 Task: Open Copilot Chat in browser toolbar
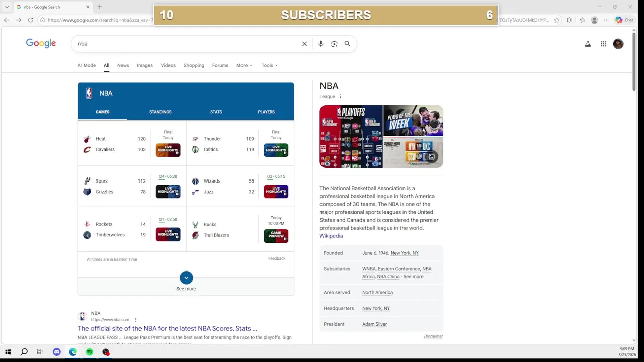[x=624, y=20]
